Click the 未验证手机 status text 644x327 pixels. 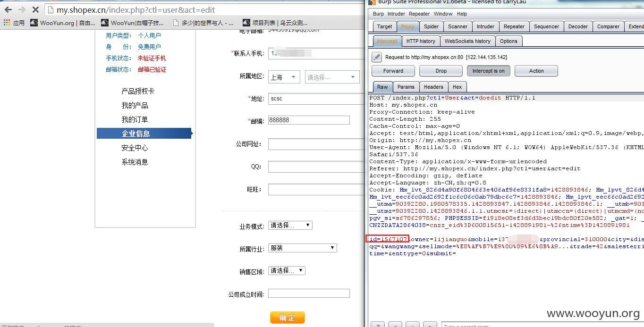click(x=152, y=58)
